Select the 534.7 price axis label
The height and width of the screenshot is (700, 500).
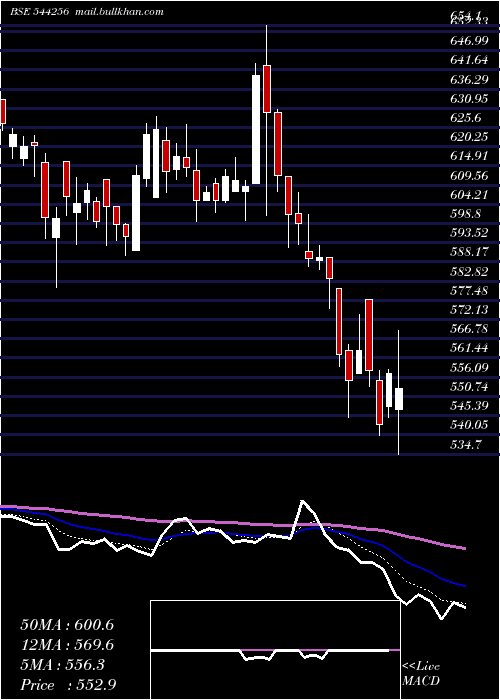click(465, 445)
